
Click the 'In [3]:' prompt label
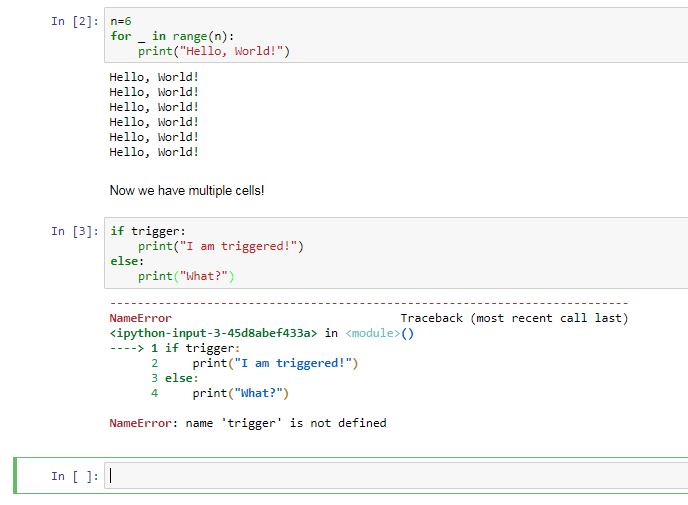coord(75,231)
